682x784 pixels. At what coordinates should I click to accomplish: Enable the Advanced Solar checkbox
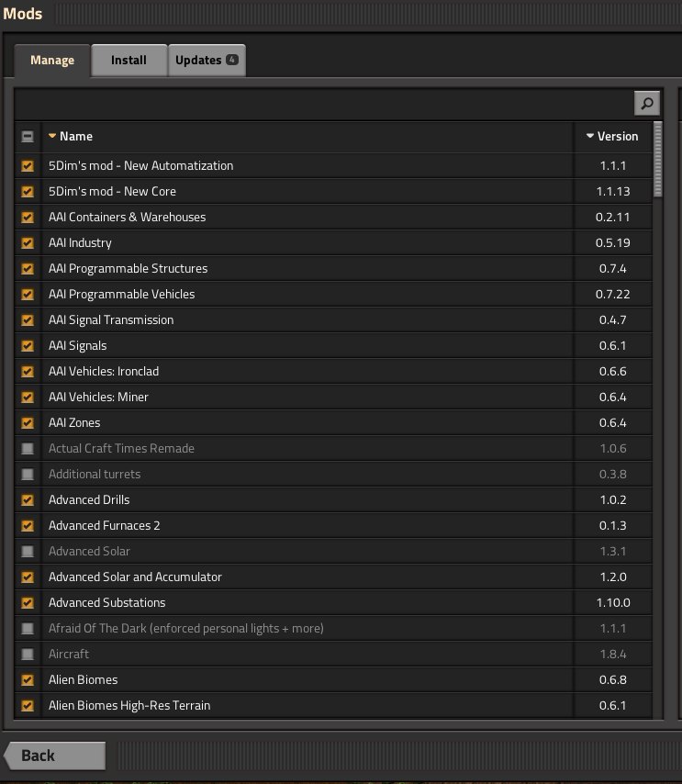pyautogui.click(x=28, y=552)
